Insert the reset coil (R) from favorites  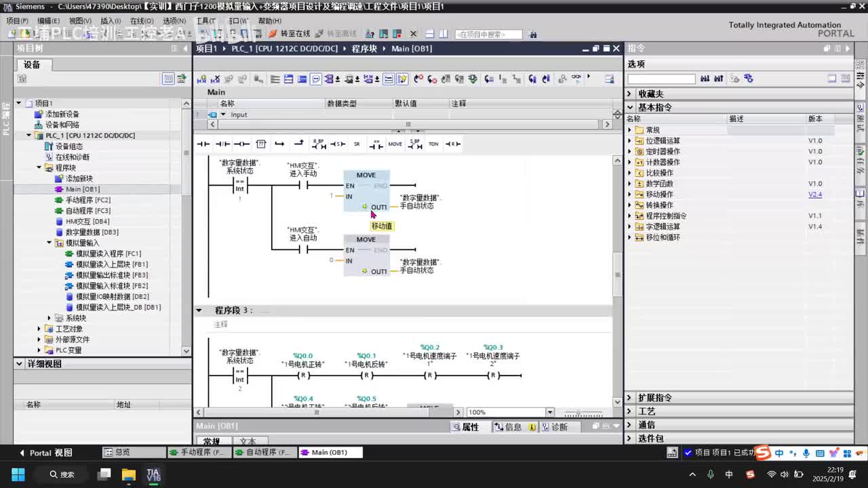(453, 144)
